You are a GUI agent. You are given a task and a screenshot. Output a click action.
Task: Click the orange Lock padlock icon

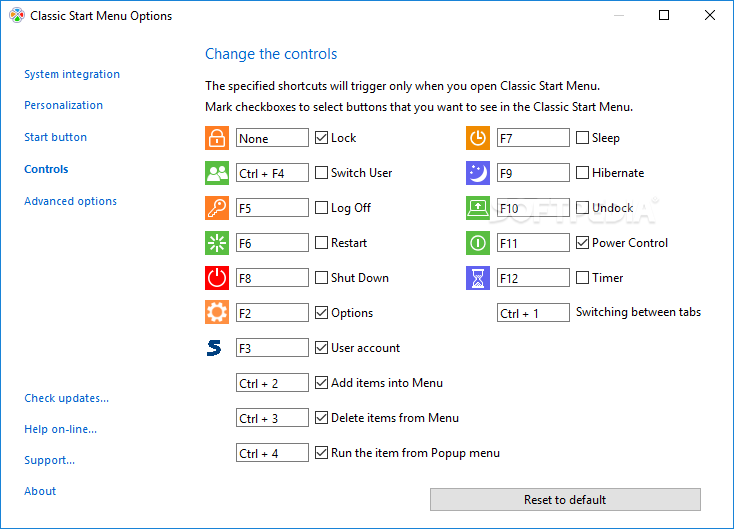217,138
